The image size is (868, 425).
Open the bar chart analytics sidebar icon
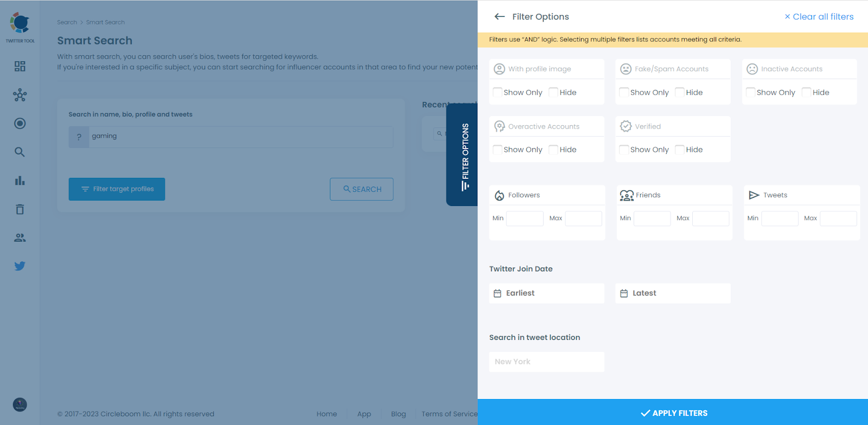tap(20, 181)
